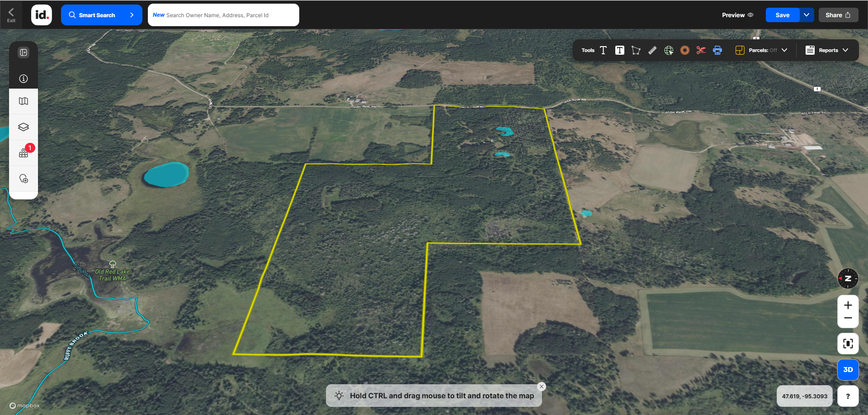Pick the ruler measure tool
Viewport: 868px width, 415px height.
pos(652,50)
